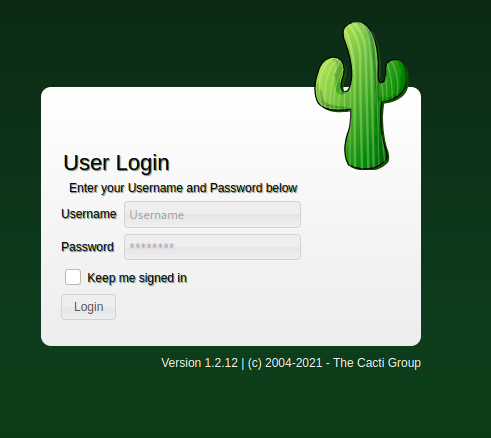Click the Password label text
This screenshot has height=438, width=491.
tap(88, 247)
